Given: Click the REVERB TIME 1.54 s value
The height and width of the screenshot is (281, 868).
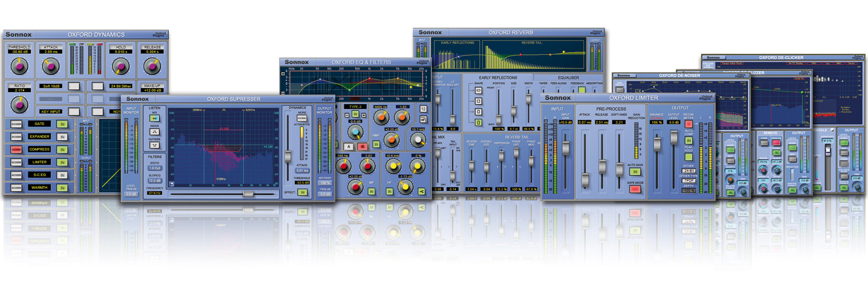Looking at the screenshot, I should tap(471, 189).
